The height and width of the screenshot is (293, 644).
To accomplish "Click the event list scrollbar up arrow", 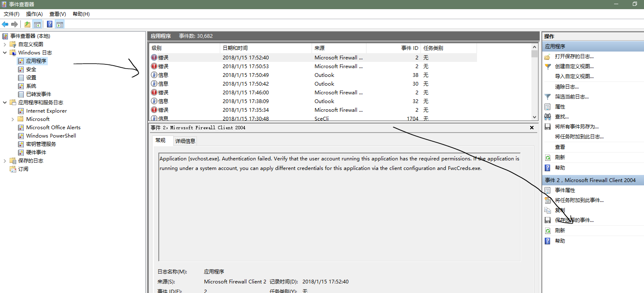I will [534, 47].
